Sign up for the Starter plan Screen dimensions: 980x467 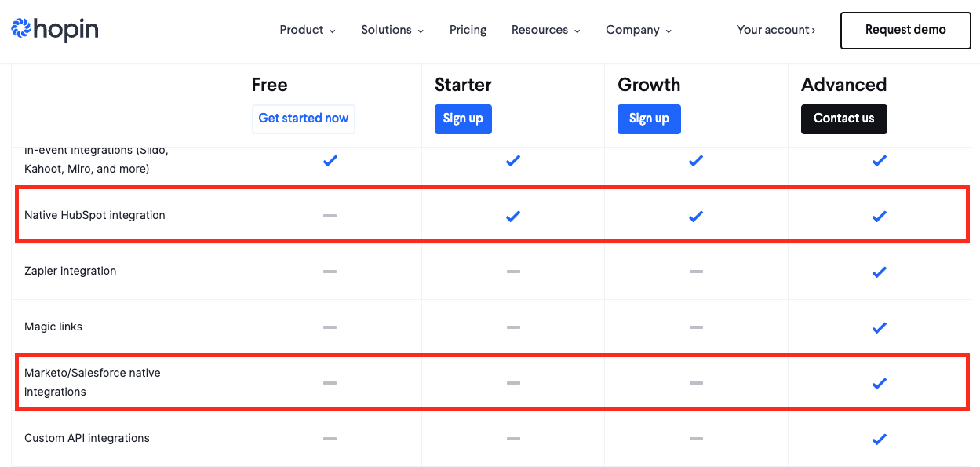[463, 119]
